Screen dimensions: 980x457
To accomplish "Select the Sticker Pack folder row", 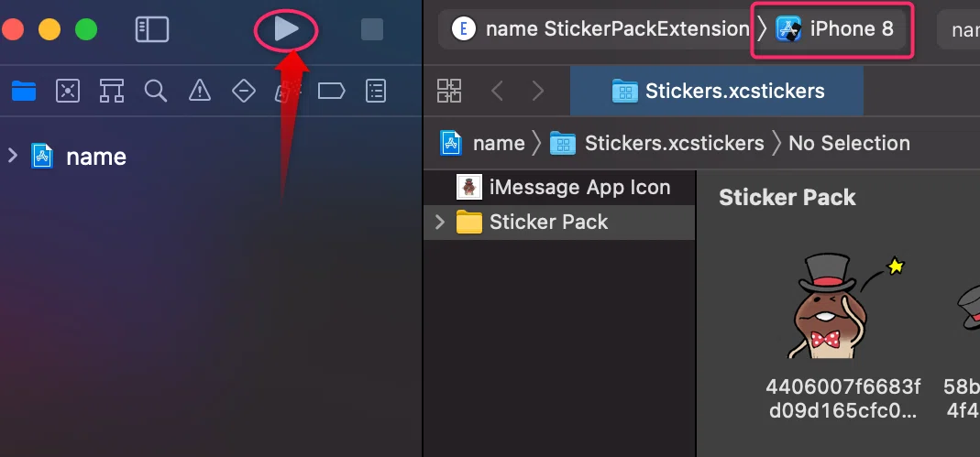I will [559, 223].
